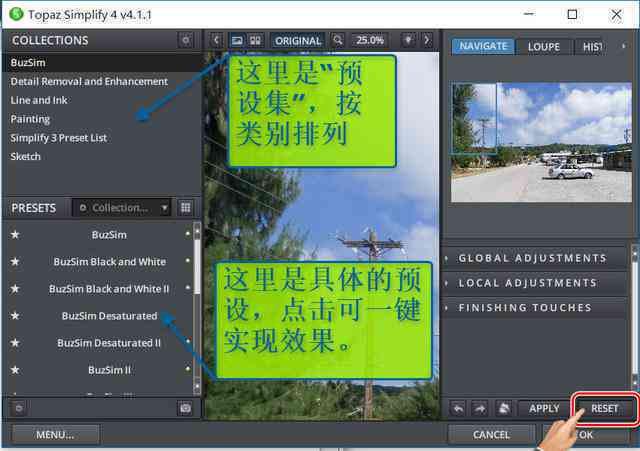Click the lightbulb icon in toolbar
This screenshot has width=640, height=451.
[407, 40]
